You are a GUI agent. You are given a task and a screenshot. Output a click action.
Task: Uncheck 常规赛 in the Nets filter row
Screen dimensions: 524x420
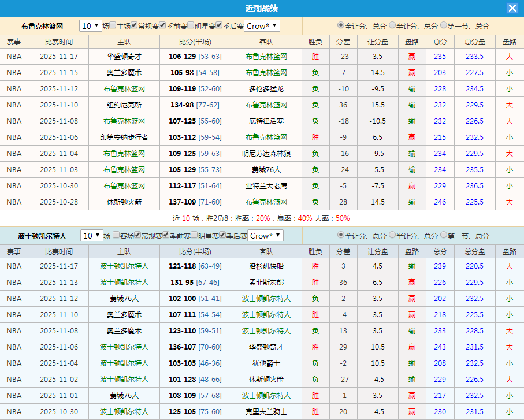pos(134,25)
